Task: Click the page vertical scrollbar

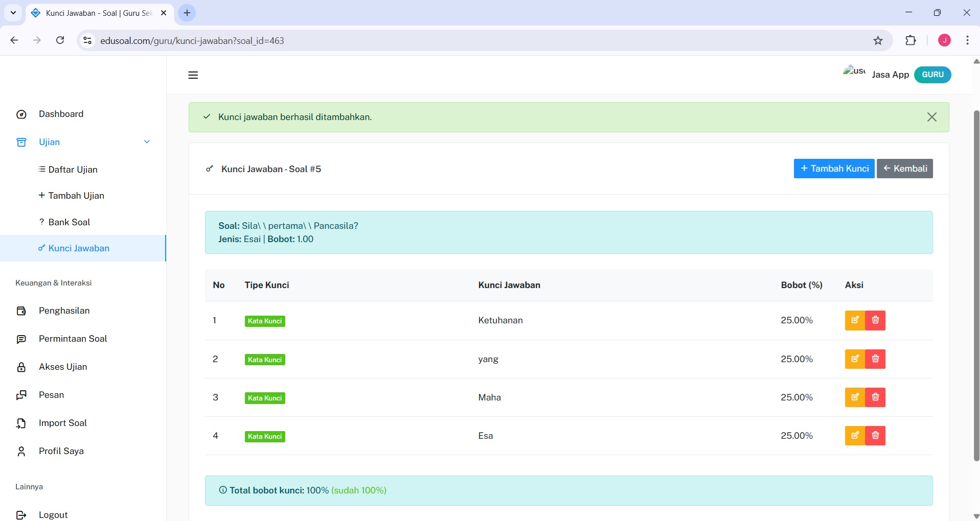Action: tap(975, 286)
